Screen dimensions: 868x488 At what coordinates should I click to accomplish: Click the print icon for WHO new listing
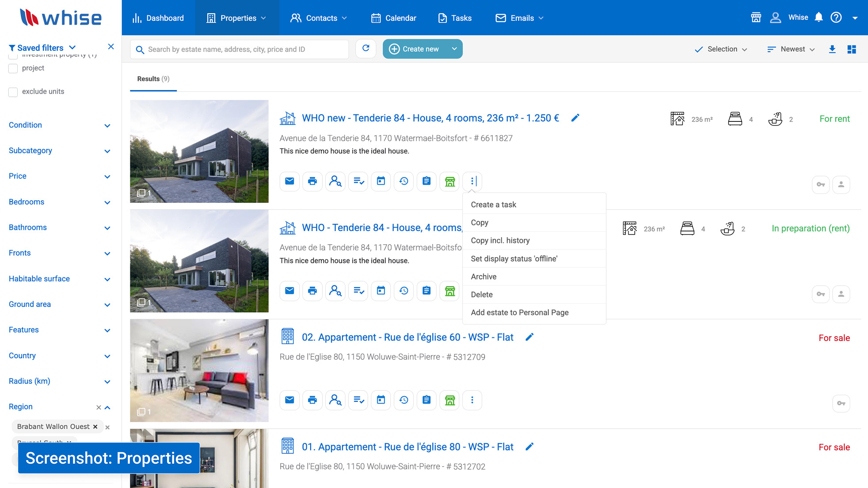tap(312, 181)
